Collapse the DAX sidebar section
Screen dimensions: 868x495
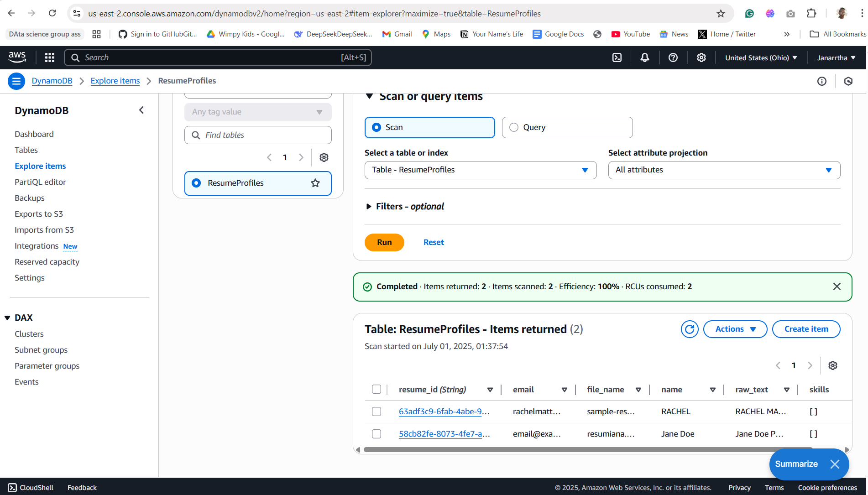pyautogui.click(x=7, y=318)
